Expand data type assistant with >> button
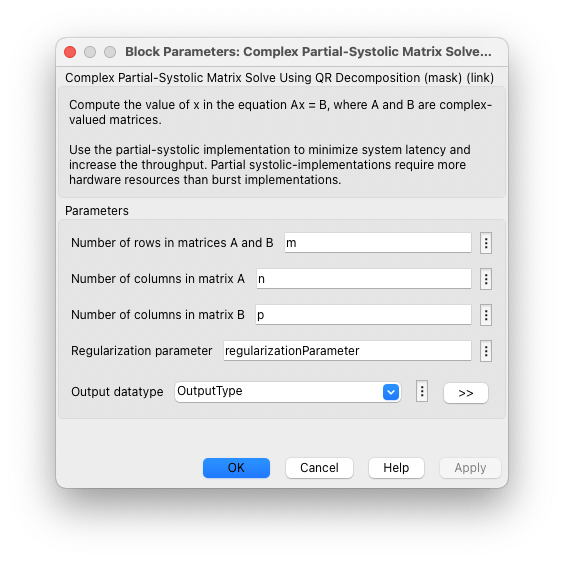The height and width of the screenshot is (562, 564). click(466, 393)
